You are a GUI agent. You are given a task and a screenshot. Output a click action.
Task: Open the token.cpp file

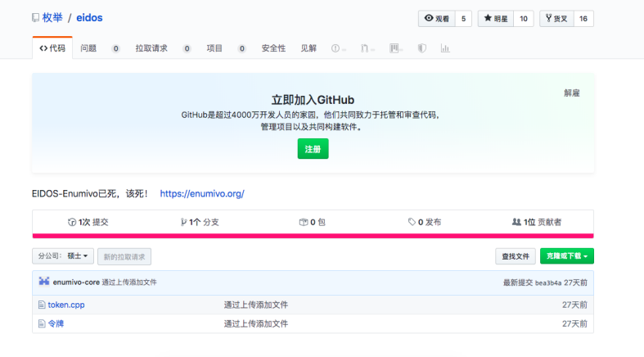click(66, 305)
